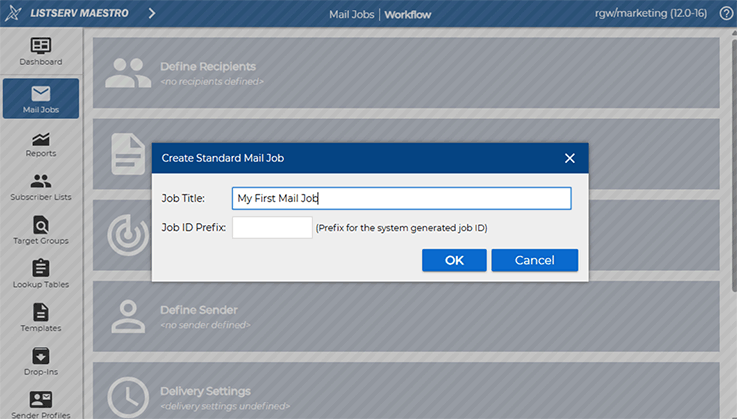Image resolution: width=737 pixels, height=419 pixels.
Task: Close the dialog with the X button
Action: point(570,158)
